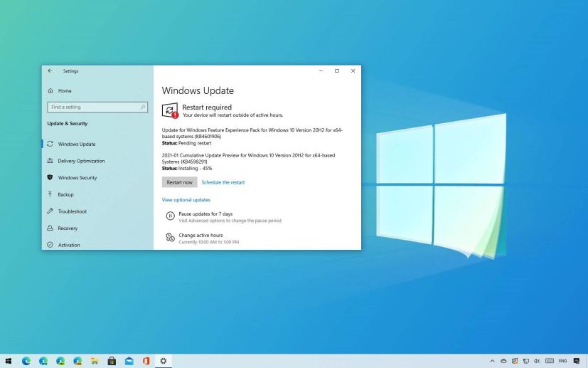588x368 pixels.
Task: Click 'Your device will restart outside of active hours'
Action: 233,115
